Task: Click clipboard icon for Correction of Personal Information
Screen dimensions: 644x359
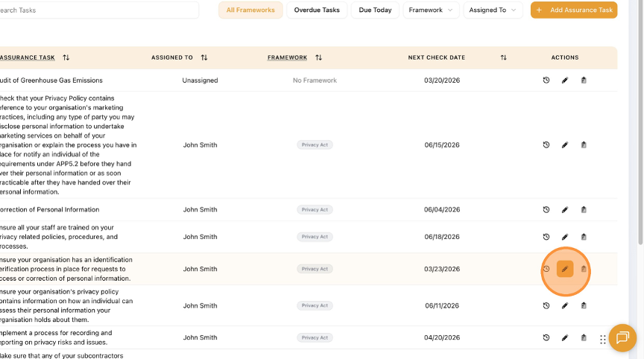Action: coord(584,210)
